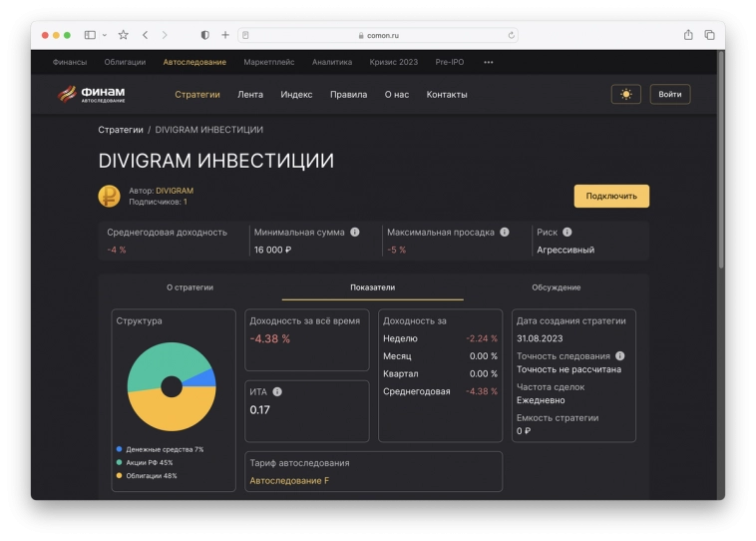756x541 pixels.
Task: Click the Войти button
Action: 670,94
